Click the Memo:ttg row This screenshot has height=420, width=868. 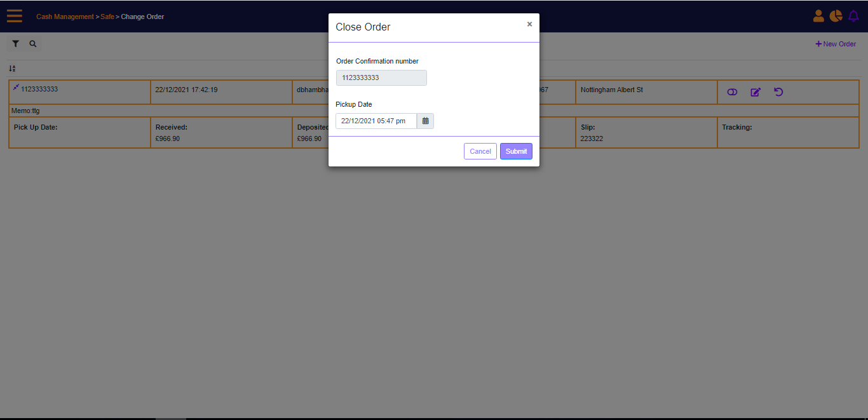click(433, 111)
